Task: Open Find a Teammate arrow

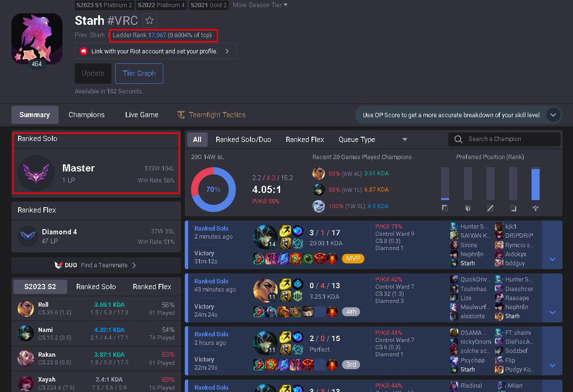Action: pos(134,265)
